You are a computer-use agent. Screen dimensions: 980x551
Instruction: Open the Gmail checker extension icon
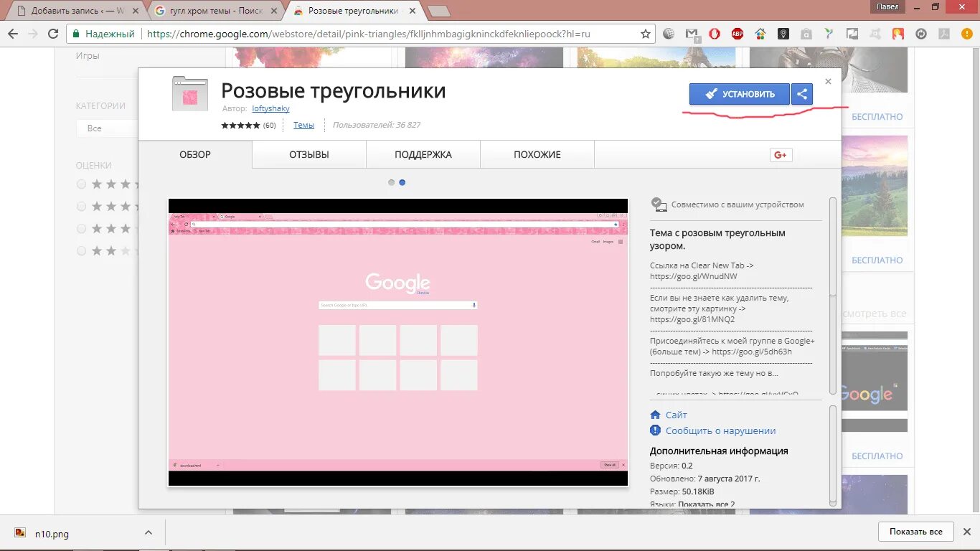[x=692, y=34]
